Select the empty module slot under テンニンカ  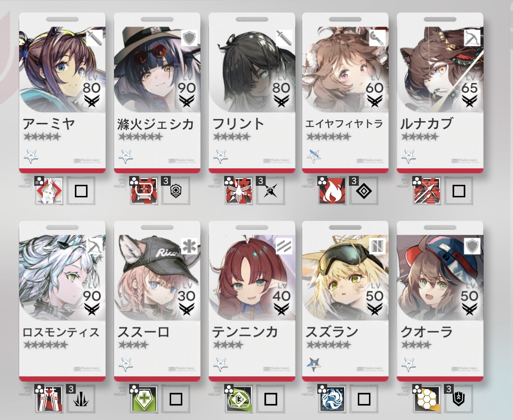(271, 399)
